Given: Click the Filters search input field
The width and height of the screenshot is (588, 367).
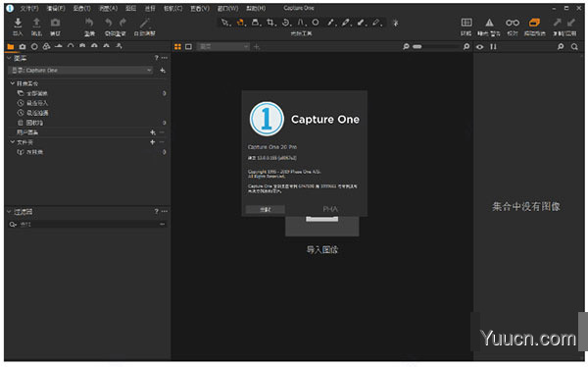Looking at the screenshot, I should tap(88, 225).
